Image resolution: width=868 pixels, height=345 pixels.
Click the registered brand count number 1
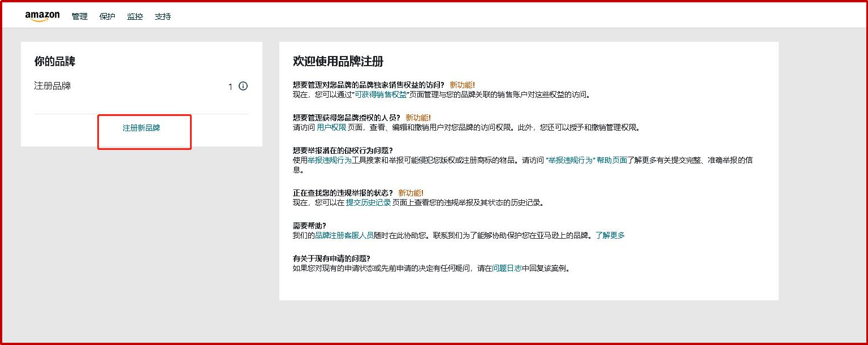pyautogui.click(x=230, y=87)
